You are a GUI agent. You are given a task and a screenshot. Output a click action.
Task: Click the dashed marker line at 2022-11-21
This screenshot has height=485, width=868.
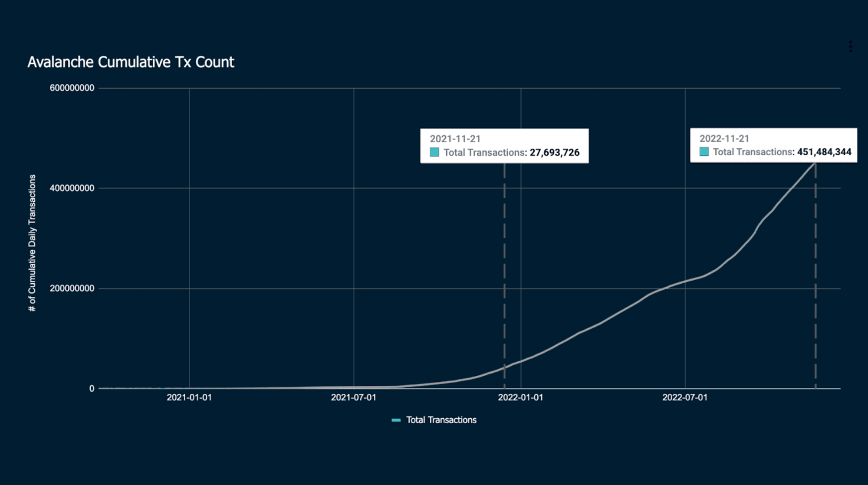(815, 276)
